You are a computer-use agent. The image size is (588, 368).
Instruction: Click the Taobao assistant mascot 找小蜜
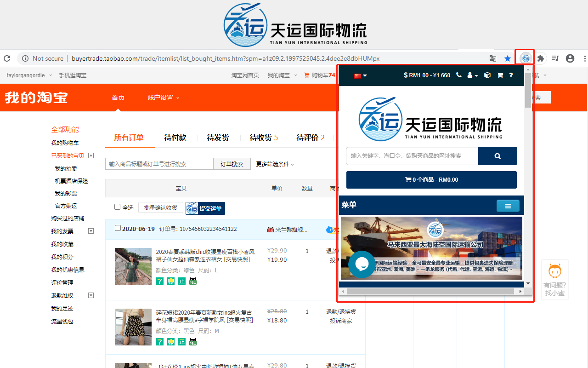click(555, 280)
